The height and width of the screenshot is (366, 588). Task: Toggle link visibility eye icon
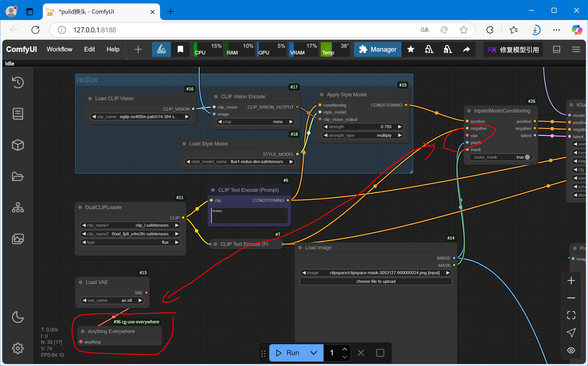[571, 350]
